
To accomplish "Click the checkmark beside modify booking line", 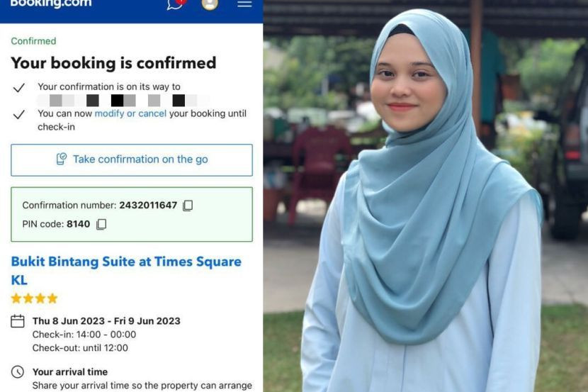I will [x=18, y=114].
